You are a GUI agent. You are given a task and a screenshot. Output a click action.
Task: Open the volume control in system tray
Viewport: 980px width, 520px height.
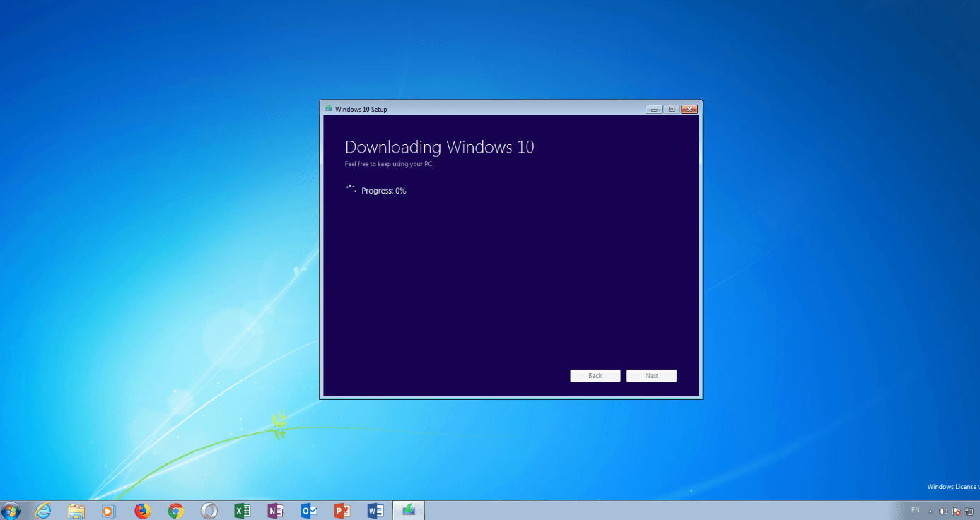coord(943,510)
